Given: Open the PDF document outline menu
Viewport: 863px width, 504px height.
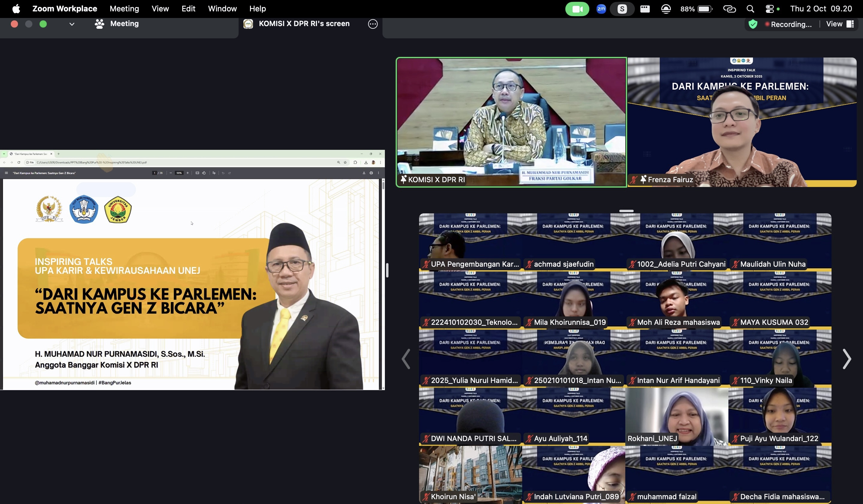Looking at the screenshot, I should tap(6, 173).
